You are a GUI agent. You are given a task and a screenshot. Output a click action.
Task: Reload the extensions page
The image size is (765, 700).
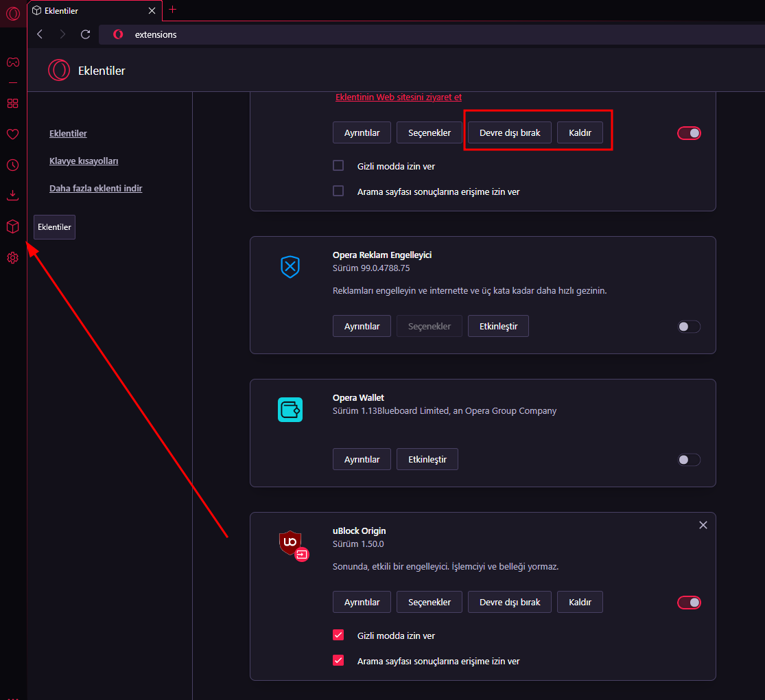(x=85, y=34)
